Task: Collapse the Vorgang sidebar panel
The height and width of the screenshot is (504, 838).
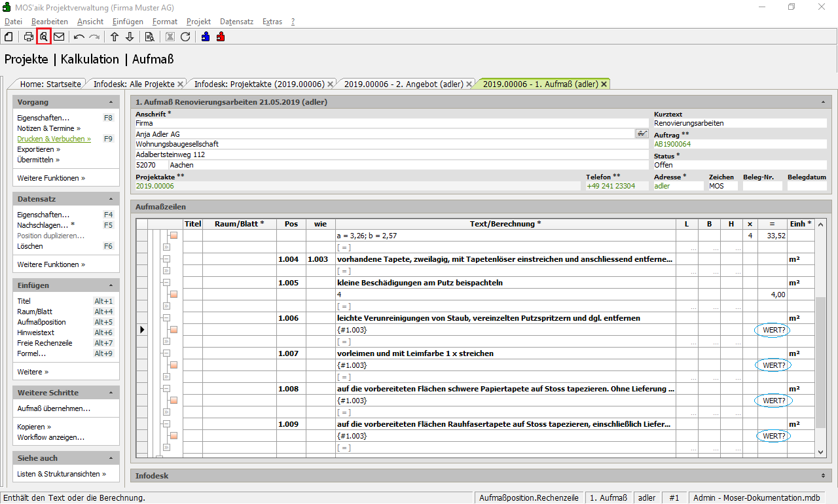Action: pyautogui.click(x=111, y=103)
